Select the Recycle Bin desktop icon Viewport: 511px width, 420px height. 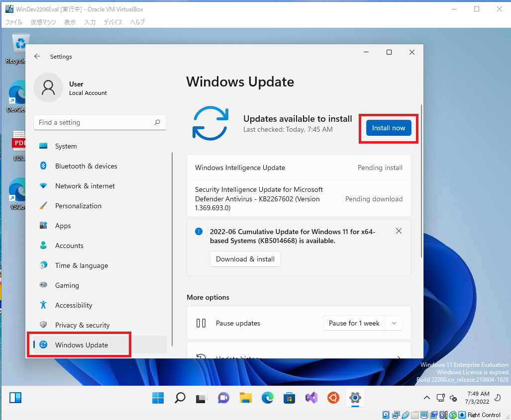pos(18,49)
